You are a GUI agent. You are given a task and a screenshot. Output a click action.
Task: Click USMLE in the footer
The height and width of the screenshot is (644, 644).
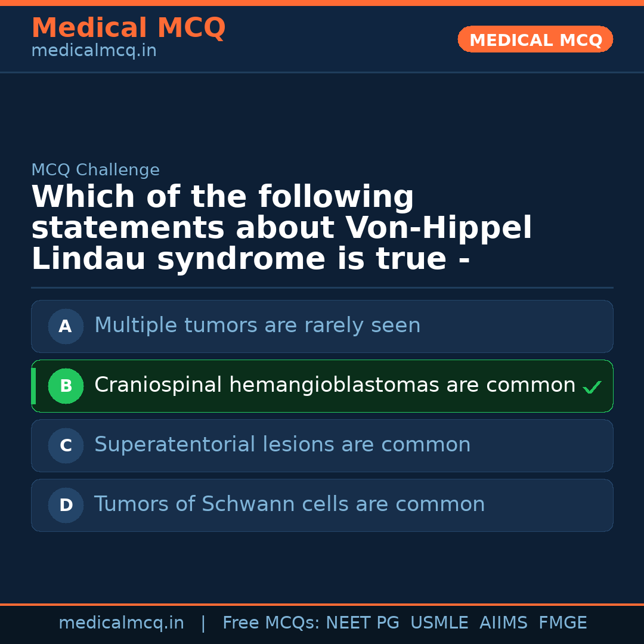coord(439,623)
